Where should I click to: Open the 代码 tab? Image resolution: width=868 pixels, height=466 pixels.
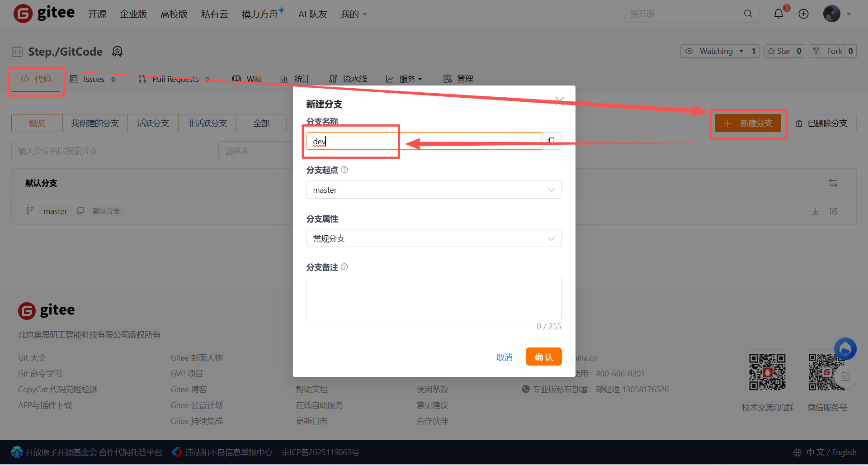pos(36,79)
